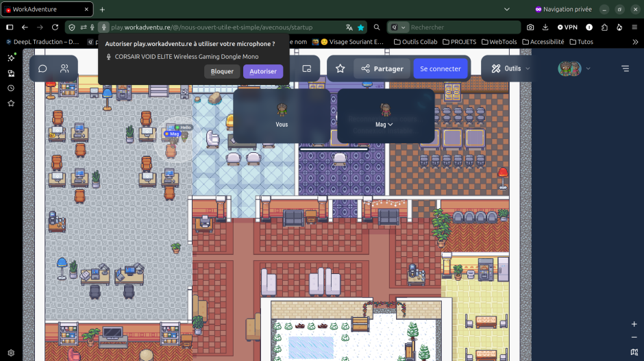The width and height of the screenshot is (644, 361).
Task: Click the Se connecter button
Action: [441, 69]
